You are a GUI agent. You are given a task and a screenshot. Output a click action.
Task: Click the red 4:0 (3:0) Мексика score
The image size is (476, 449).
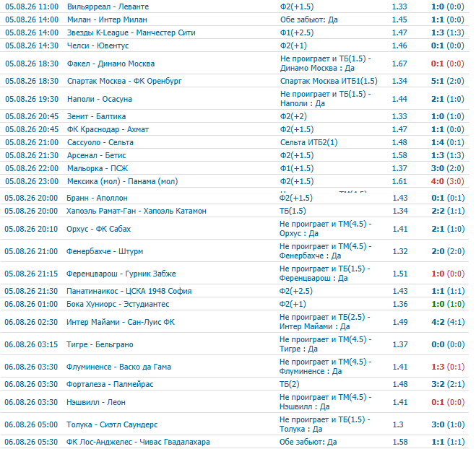click(x=447, y=182)
